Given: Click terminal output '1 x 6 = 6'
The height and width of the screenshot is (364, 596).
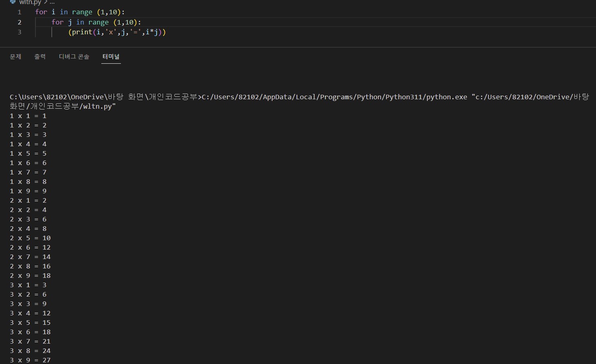Looking at the screenshot, I should click(28, 163).
